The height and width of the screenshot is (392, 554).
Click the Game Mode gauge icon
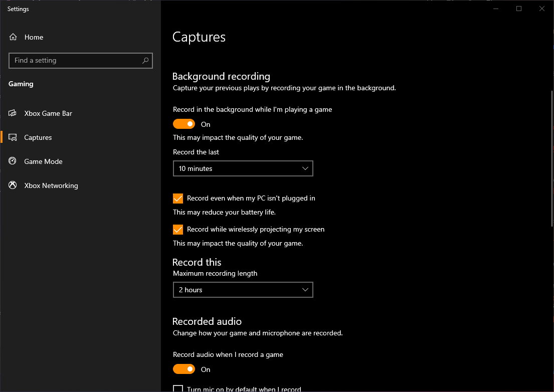(x=13, y=161)
